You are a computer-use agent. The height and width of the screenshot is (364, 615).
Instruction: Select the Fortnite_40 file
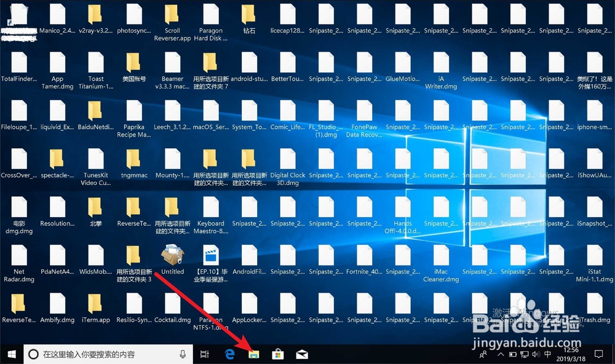(364, 259)
